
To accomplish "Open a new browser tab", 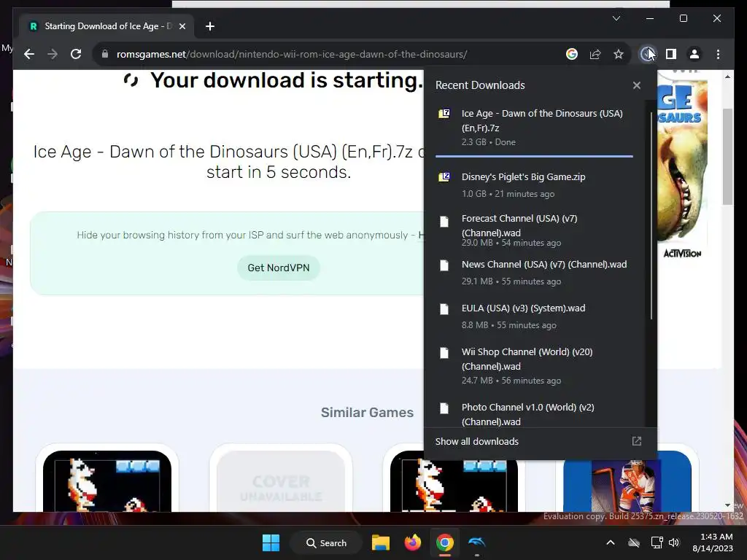I will [210, 26].
